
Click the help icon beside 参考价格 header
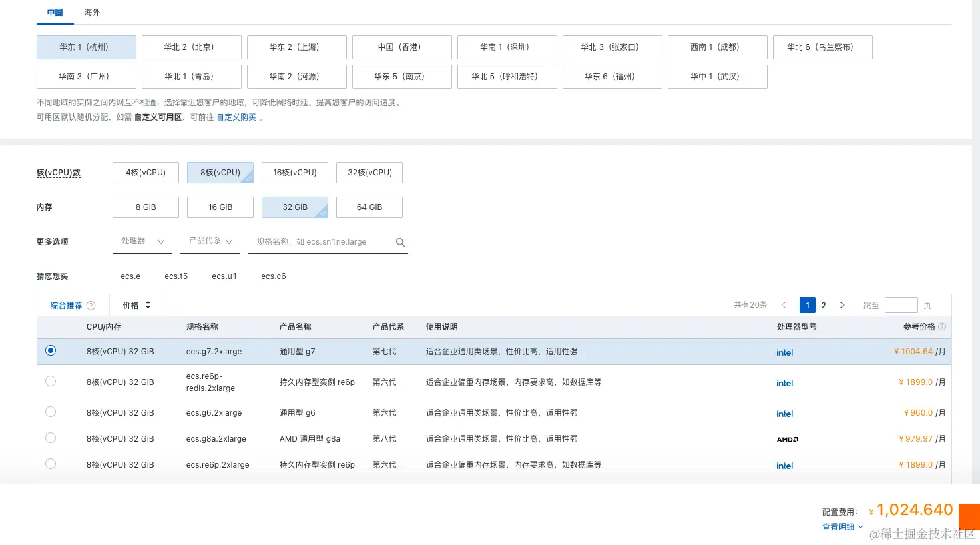coord(942,327)
